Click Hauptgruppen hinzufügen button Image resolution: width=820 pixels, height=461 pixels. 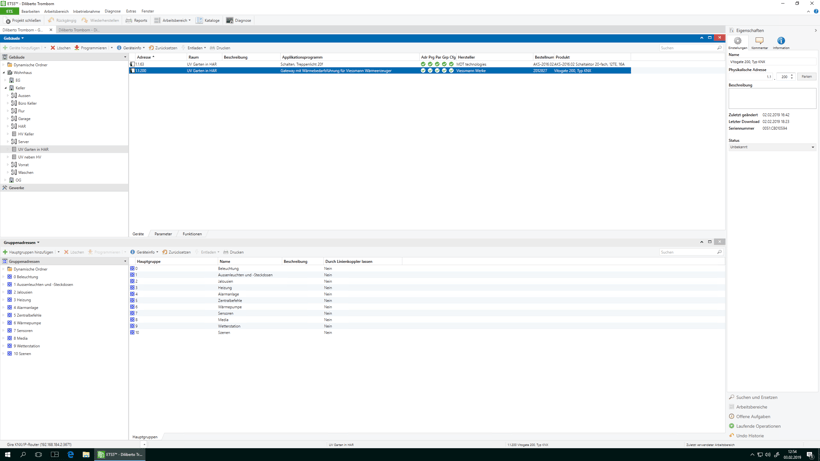pos(28,252)
